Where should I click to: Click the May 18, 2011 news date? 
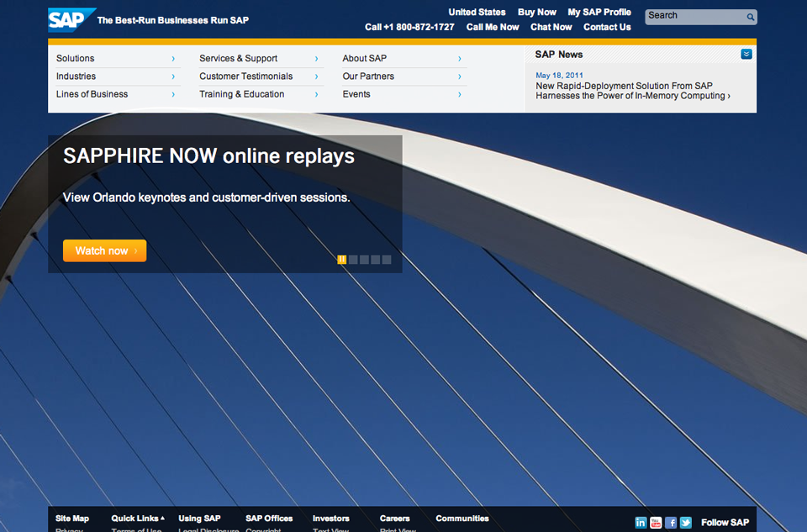[x=560, y=75]
